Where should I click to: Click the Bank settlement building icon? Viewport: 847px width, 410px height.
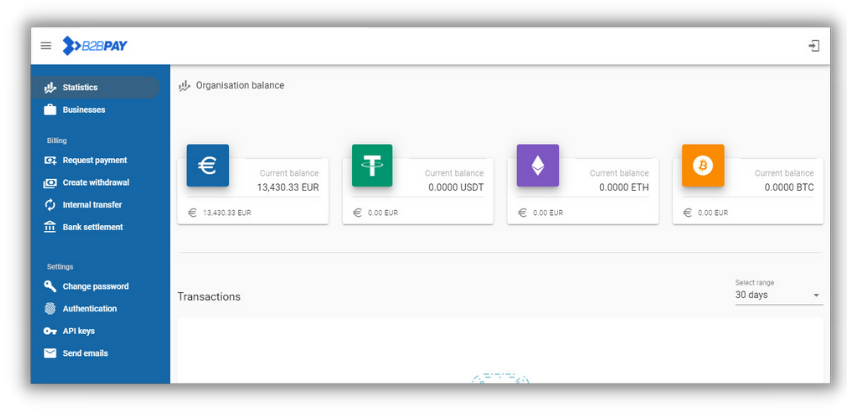tap(50, 227)
